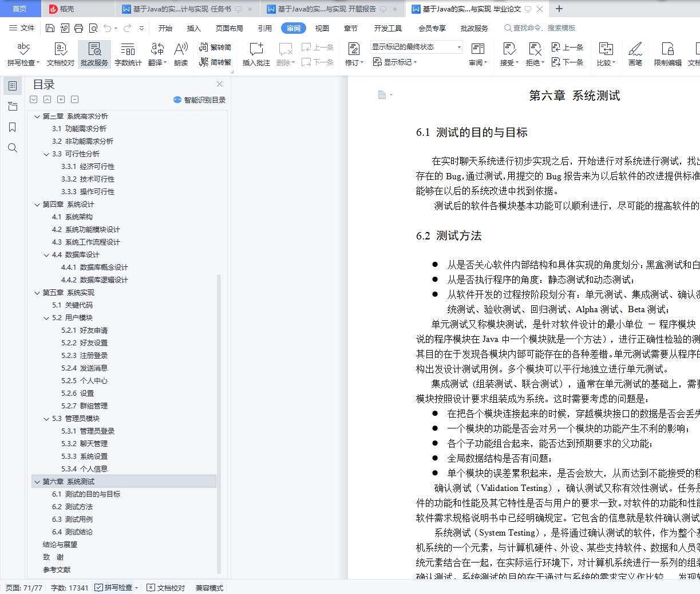Click Reject changes (拒绝) icon
The width and height of the screenshot is (700, 594).
point(535,54)
